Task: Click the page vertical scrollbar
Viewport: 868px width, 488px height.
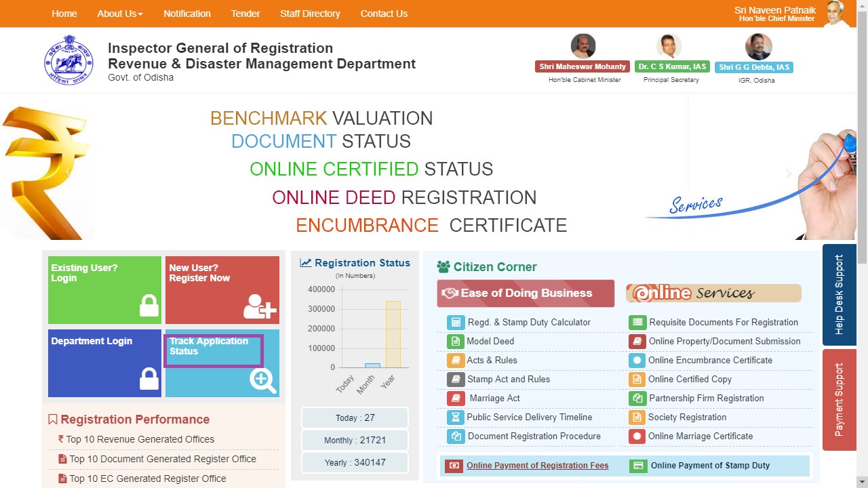Action: coord(862,136)
